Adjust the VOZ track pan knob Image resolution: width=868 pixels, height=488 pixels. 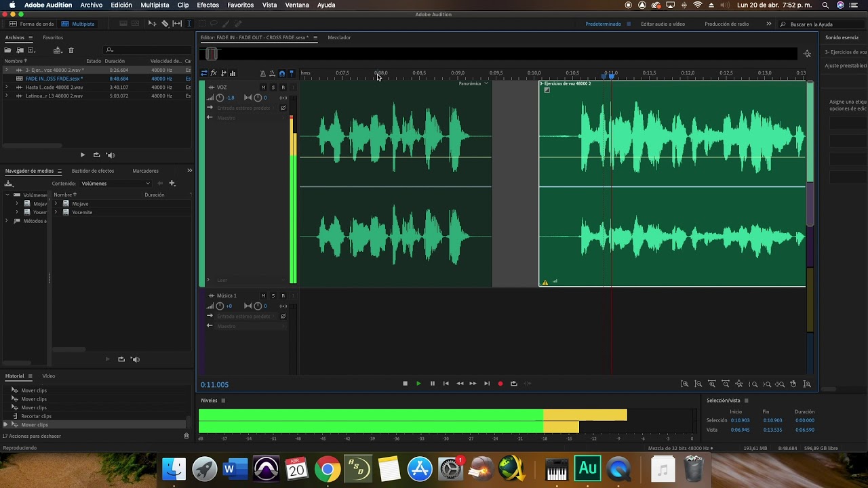(x=258, y=98)
